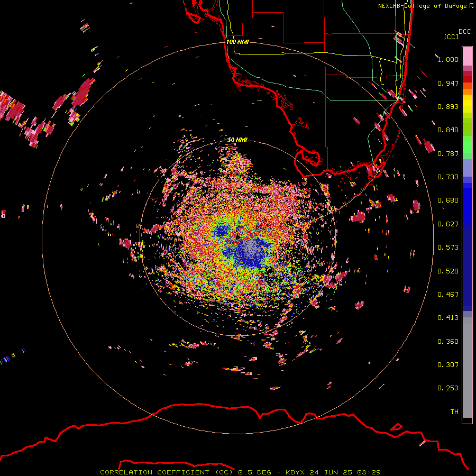Click the NEXLAB-College of DuPage watermark text

coord(425,6)
